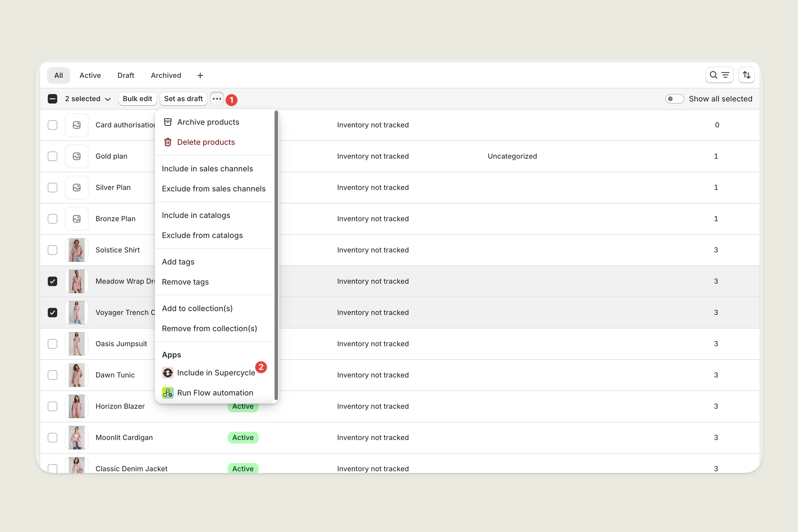Click the red trash delete icon
This screenshot has height=532, width=798.
[168, 142]
